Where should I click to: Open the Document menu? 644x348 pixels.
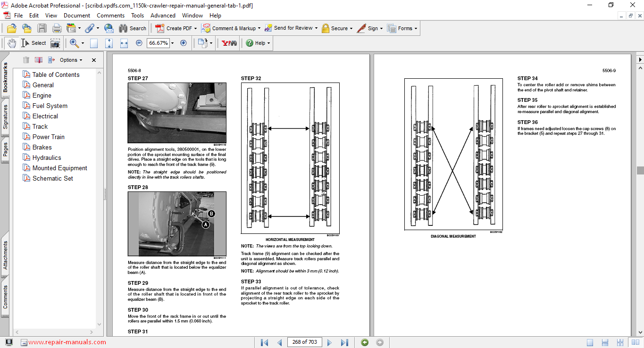point(77,16)
